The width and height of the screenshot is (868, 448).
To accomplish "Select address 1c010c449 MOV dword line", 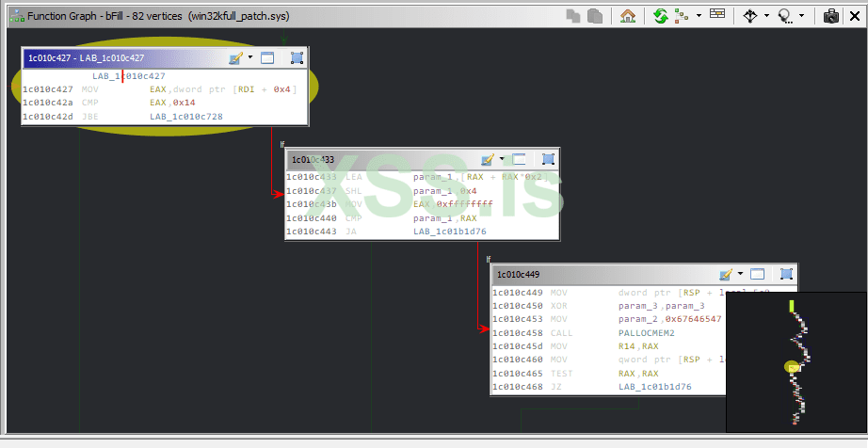I will pos(518,293).
